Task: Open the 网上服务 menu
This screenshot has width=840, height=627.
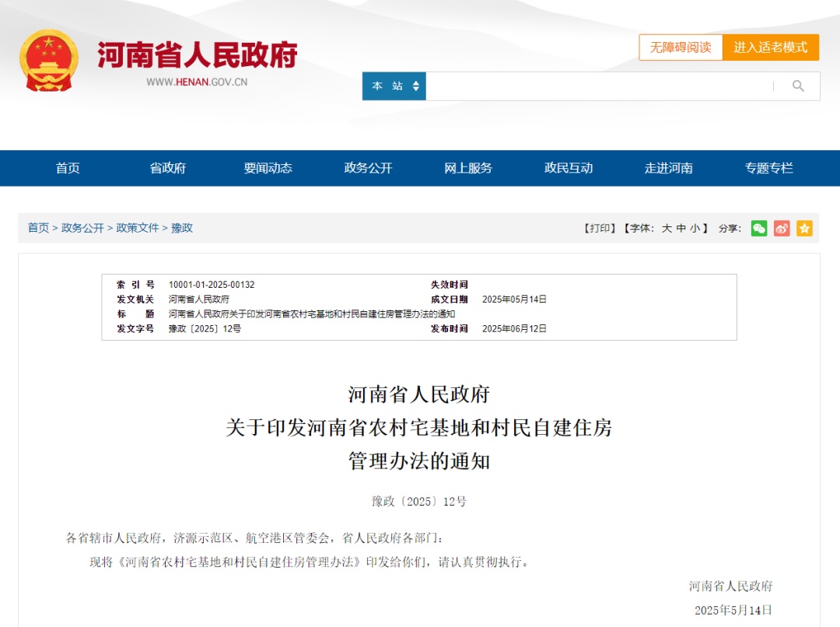Action: (467, 168)
